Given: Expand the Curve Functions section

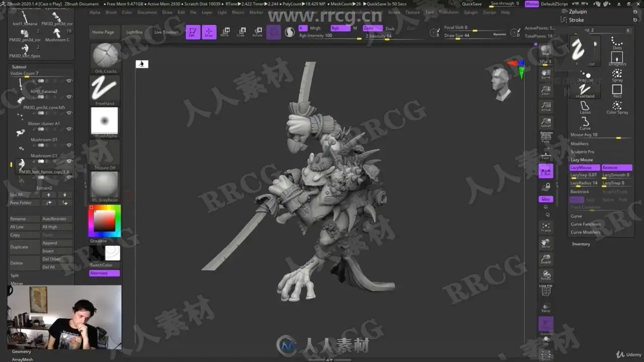Looking at the screenshot, I should tap(586, 224).
